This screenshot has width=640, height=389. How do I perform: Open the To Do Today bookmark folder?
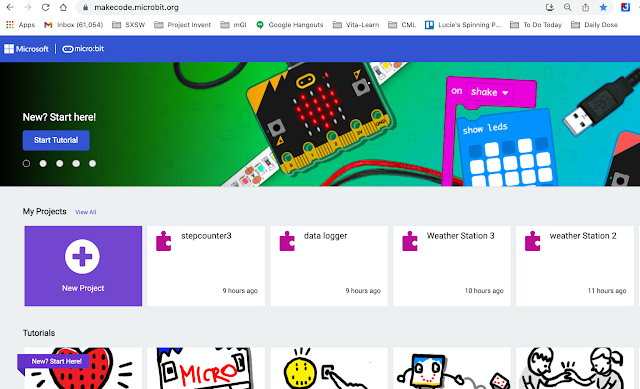[x=536, y=25]
